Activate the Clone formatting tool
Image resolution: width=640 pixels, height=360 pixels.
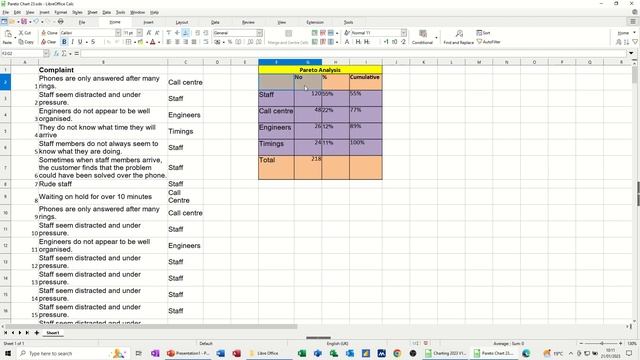point(49,33)
